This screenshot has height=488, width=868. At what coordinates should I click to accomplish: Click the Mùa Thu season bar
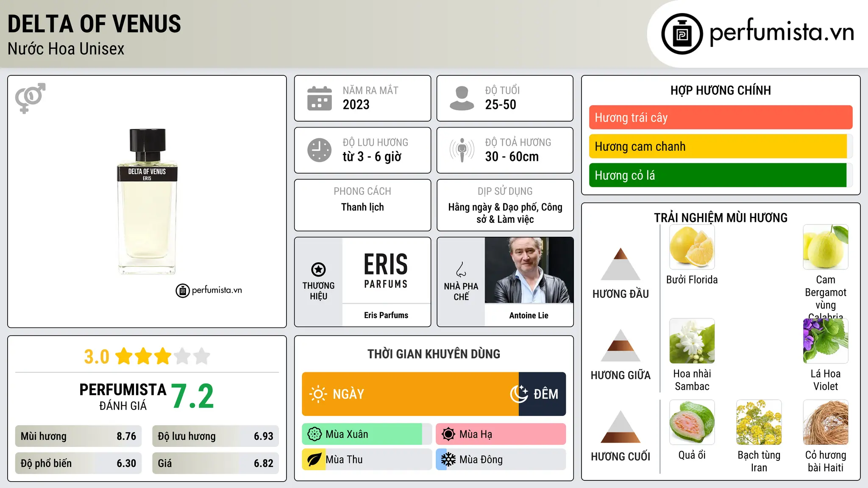point(367,460)
